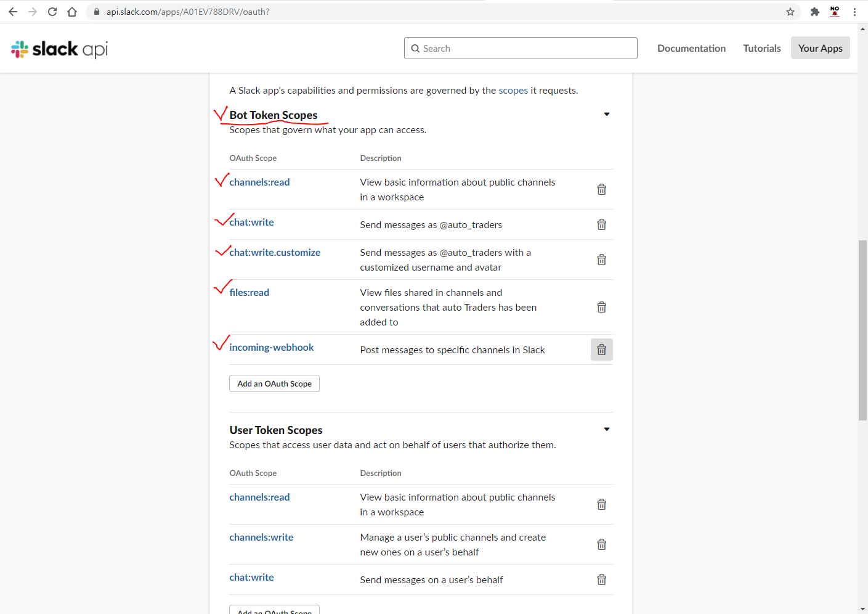Open the bot channels:read scope link
This screenshot has width=868, height=614.
(x=259, y=182)
